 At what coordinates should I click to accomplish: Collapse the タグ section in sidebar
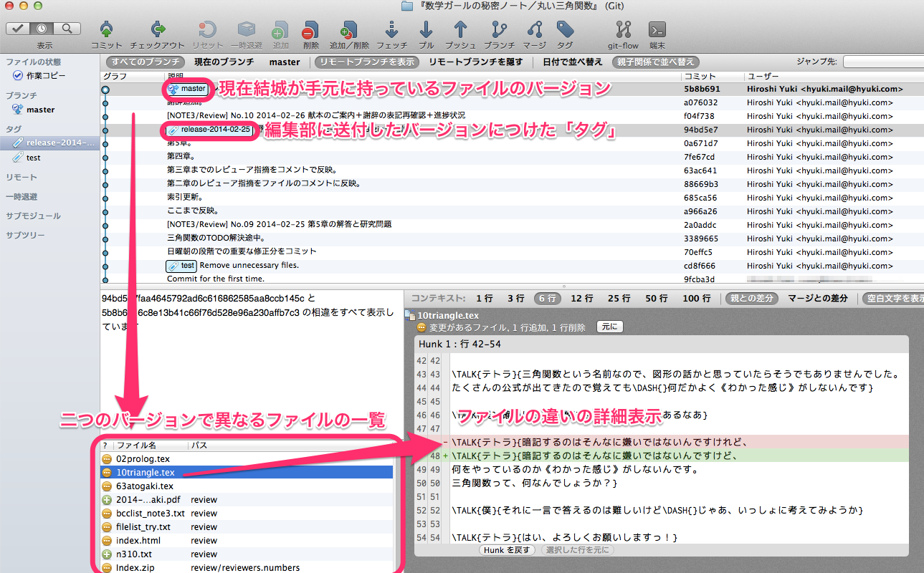(13, 129)
